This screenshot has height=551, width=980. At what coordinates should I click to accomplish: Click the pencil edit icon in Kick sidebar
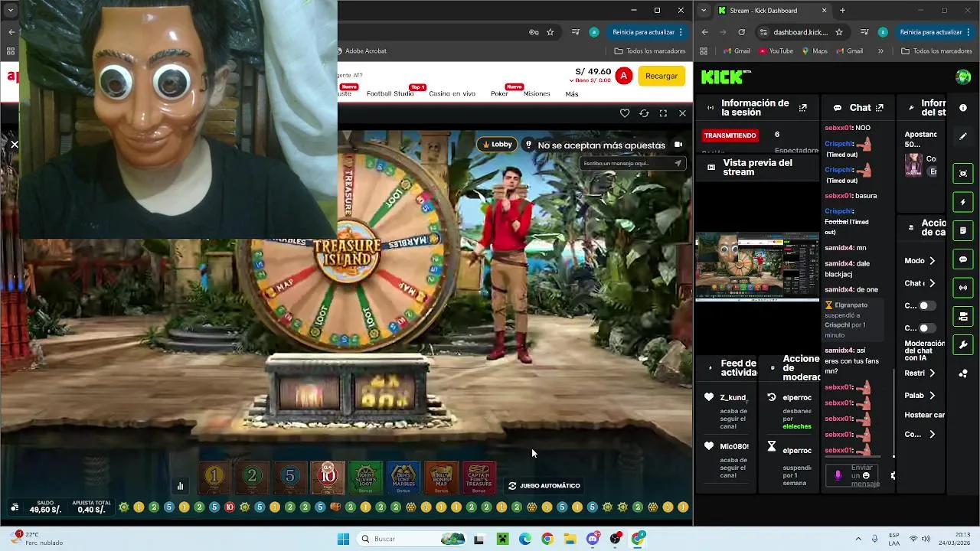(963, 136)
